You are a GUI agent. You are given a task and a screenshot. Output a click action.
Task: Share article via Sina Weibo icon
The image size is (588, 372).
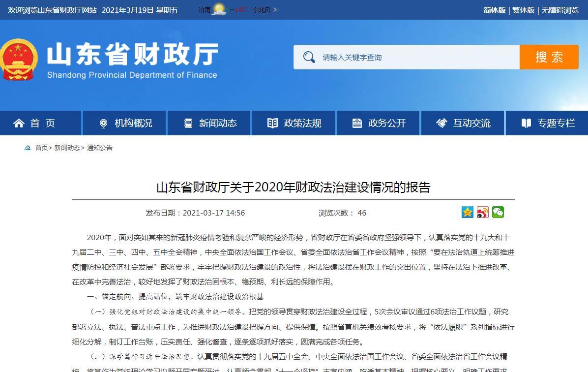(x=482, y=212)
